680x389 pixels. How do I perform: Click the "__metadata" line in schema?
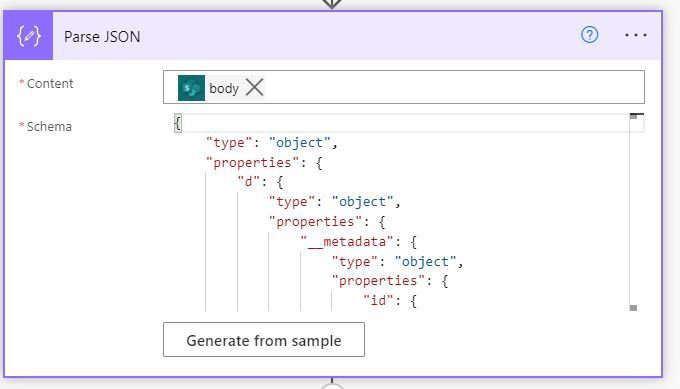click(359, 242)
